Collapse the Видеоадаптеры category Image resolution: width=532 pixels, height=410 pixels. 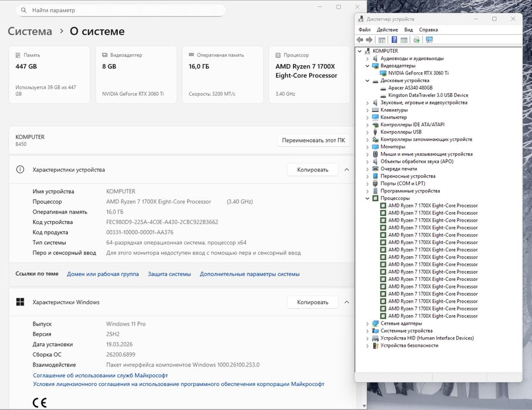pyautogui.click(x=368, y=66)
